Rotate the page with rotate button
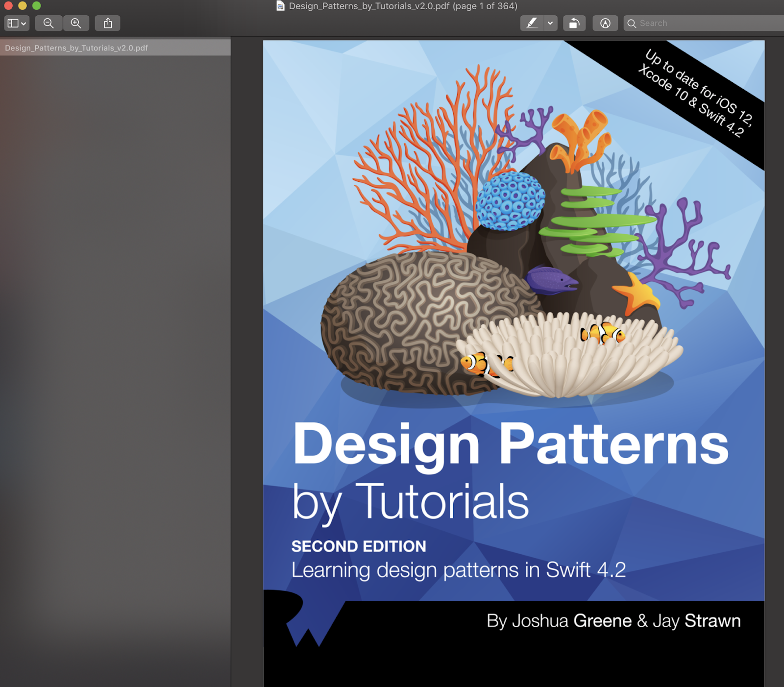784x687 pixels. pos(574,23)
